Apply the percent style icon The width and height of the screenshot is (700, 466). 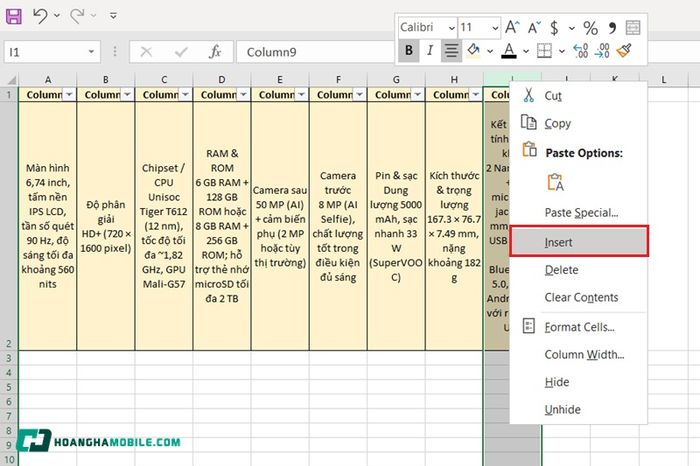coord(590,28)
